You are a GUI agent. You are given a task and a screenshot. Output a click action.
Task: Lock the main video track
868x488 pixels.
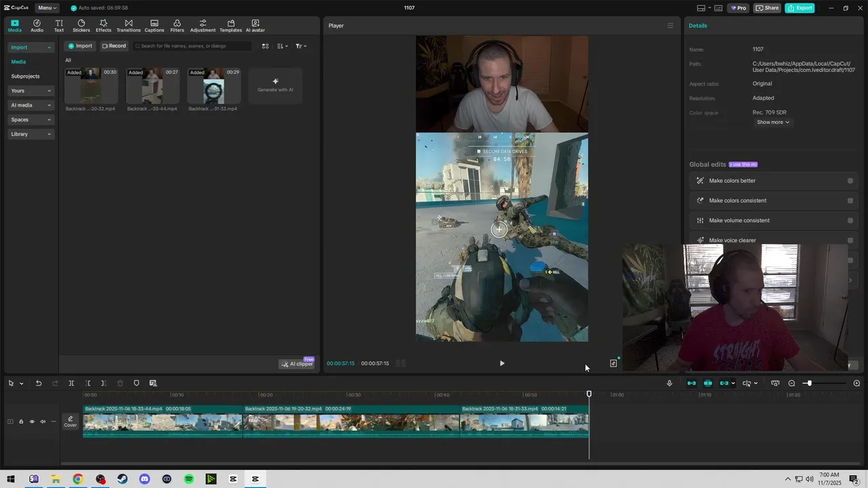click(21, 422)
